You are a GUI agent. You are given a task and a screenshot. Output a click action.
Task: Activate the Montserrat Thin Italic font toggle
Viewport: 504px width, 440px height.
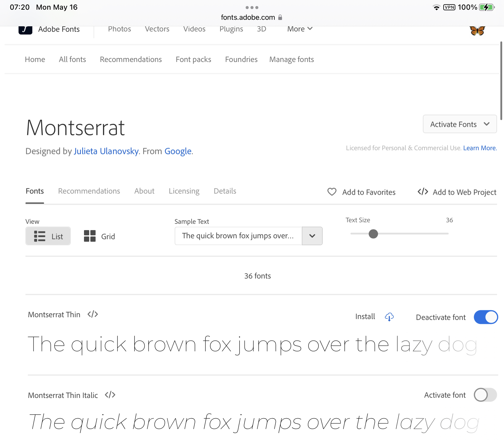click(x=485, y=395)
